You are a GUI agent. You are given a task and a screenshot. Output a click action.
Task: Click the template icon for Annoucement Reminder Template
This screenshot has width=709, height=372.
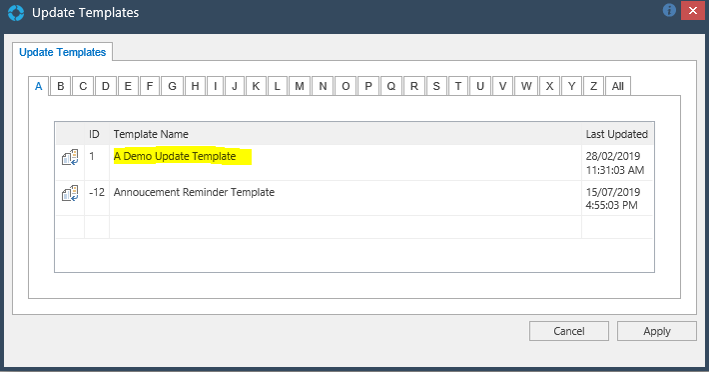(70, 193)
